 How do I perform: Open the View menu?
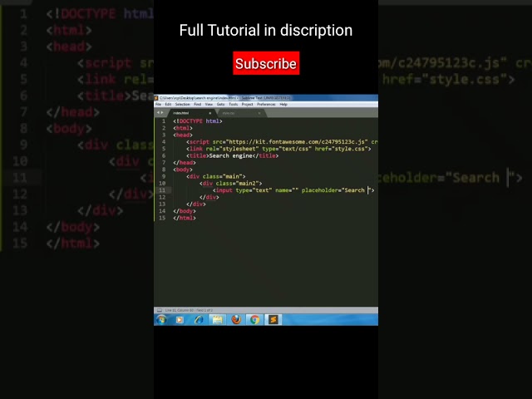click(x=209, y=104)
